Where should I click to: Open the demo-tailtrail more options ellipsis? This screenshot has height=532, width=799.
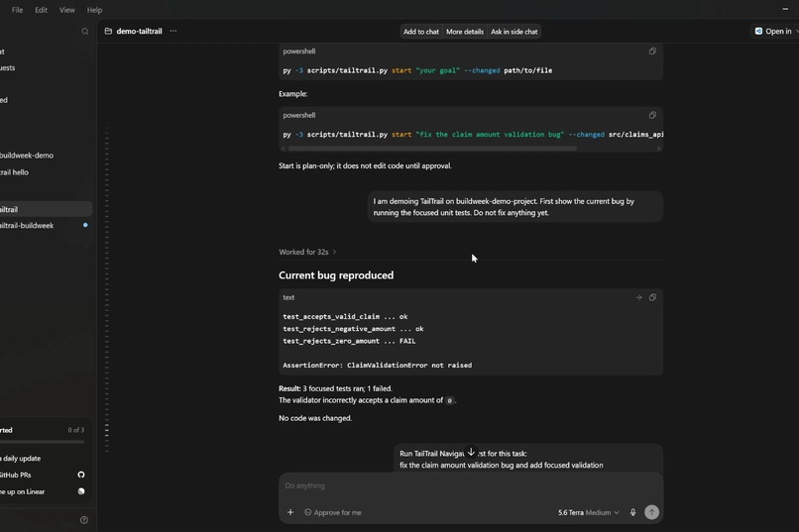173,31
